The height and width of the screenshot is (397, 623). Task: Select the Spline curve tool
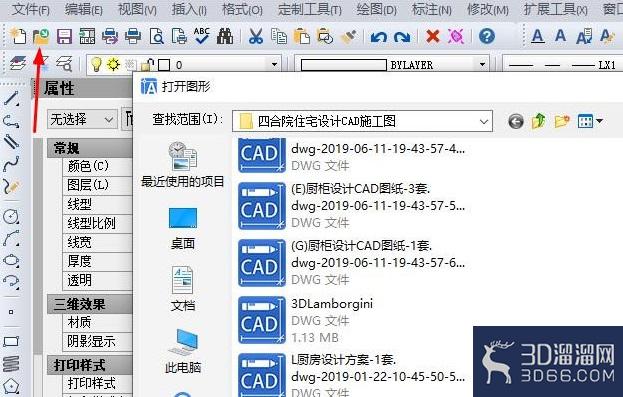point(11,164)
